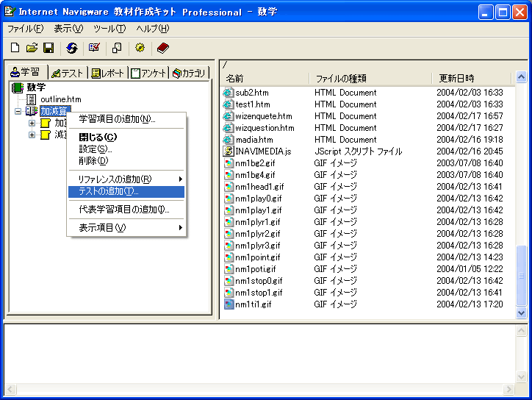Viewport: 532px width, 400px height.
Task: Click the document icon beside outline.htm
Action: (x=31, y=99)
